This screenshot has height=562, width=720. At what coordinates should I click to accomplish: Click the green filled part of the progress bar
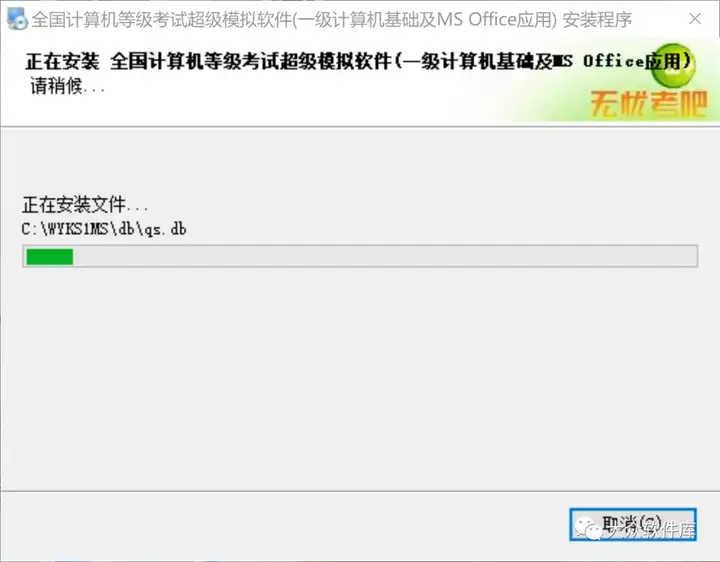coord(50,257)
